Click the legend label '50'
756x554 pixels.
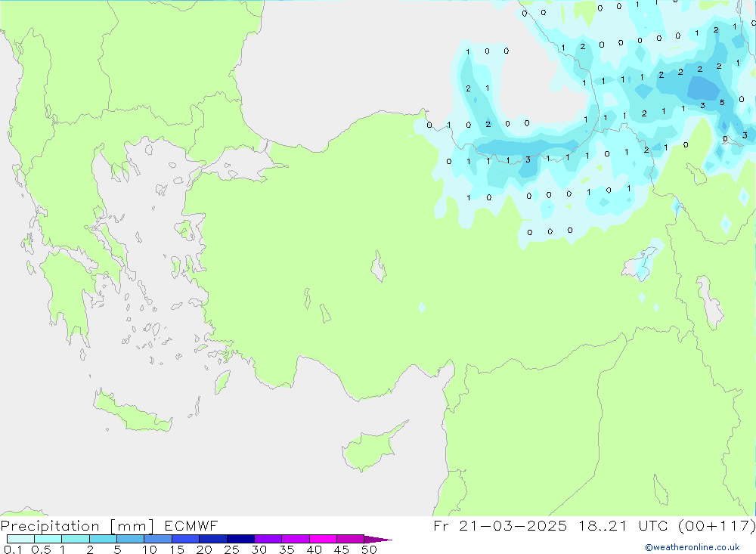(369, 549)
